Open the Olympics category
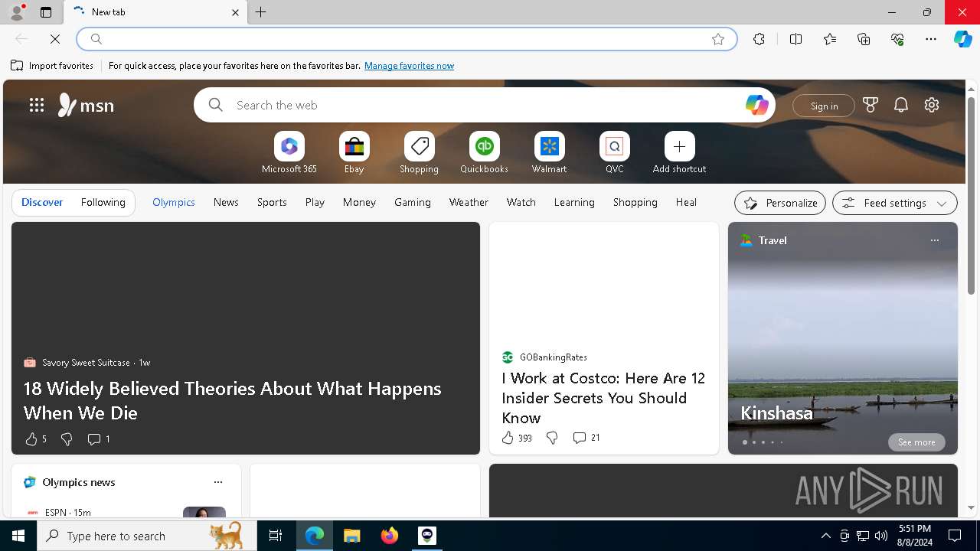980x551 pixels. (x=174, y=202)
